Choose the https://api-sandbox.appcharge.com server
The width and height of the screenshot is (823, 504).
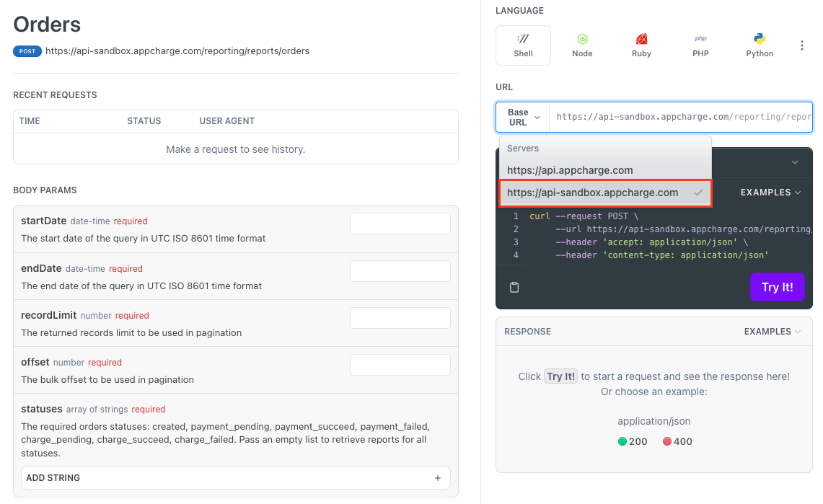coord(605,193)
